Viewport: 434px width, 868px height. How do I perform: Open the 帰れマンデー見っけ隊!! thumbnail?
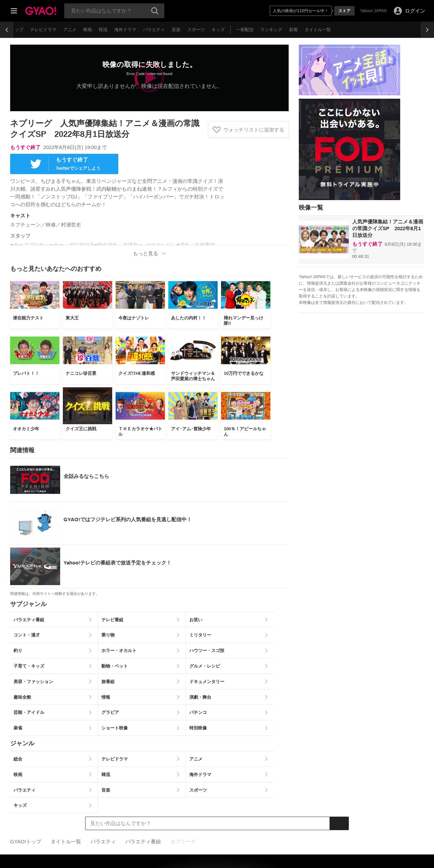[x=246, y=295]
